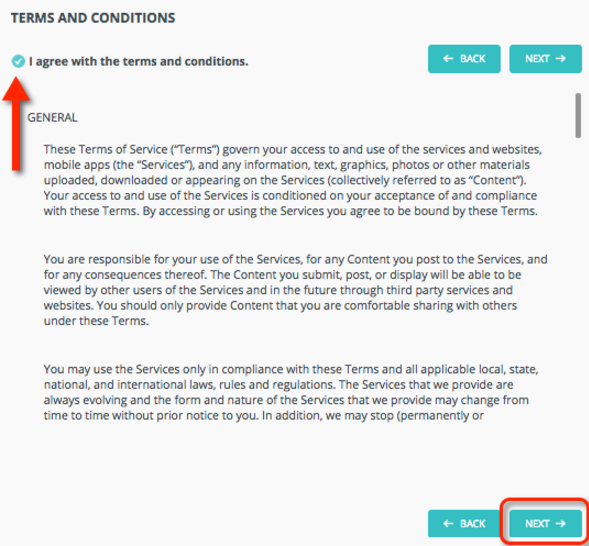This screenshot has height=546, width=589.
Task: Click the red-highlighted bottom NEXT button
Action: [x=545, y=523]
